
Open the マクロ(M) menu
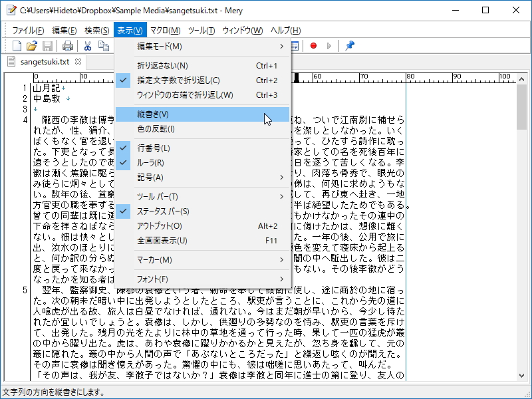click(x=165, y=30)
